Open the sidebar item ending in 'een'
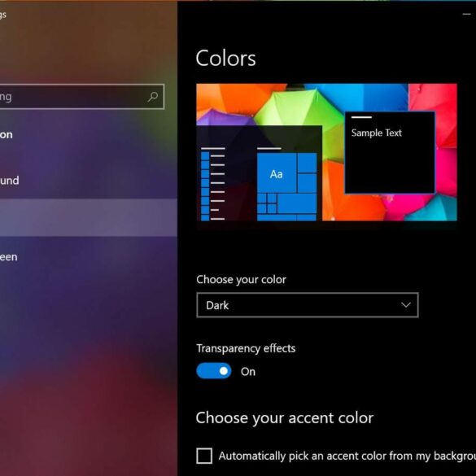Viewport: 476px width, 476px height. [x=8, y=257]
